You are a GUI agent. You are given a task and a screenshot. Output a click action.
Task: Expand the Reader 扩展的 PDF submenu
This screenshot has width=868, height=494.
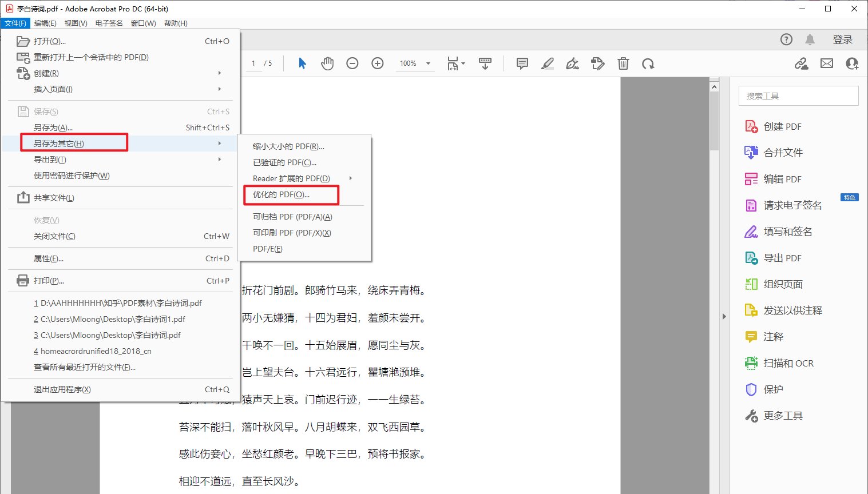click(x=292, y=178)
